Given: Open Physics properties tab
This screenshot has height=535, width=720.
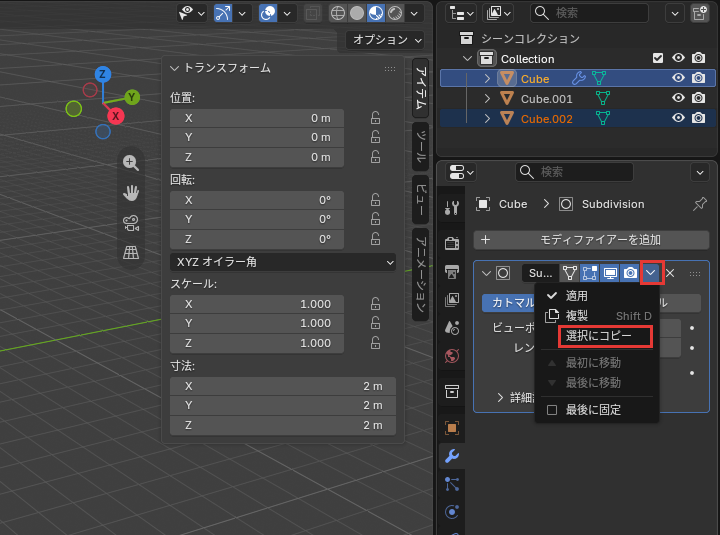Looking at the screenshot, I should tap(452, 512).
